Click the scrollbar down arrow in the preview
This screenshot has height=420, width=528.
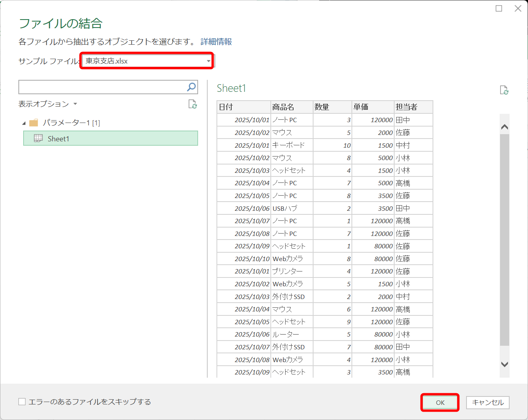click(504, 365)
